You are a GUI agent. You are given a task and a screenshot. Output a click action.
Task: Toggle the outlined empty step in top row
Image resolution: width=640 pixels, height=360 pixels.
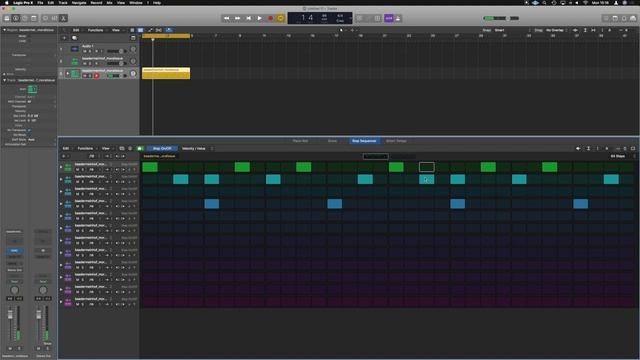[x=427, y=167]
